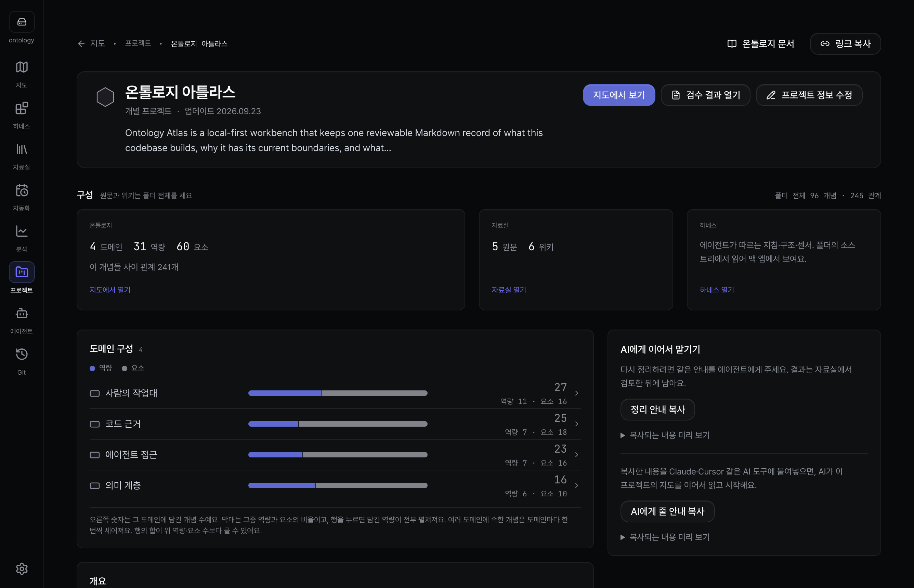Expand the 코드 근거 row chevron

tap(577, 424)
